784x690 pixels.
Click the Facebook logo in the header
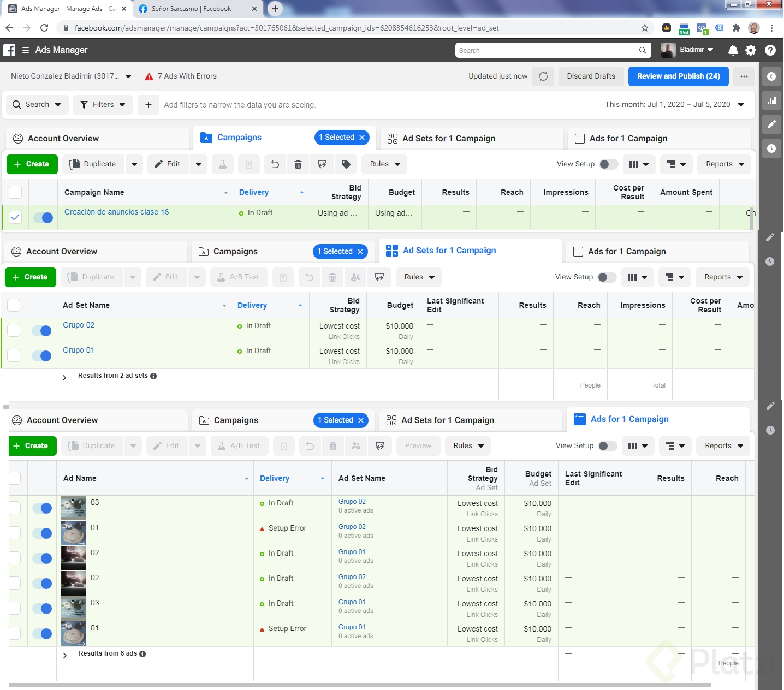click(x=9, y=50)
